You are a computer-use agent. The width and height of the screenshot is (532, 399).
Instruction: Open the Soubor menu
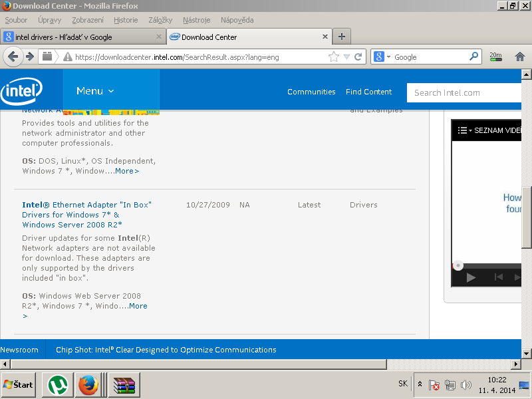point(16,20)
